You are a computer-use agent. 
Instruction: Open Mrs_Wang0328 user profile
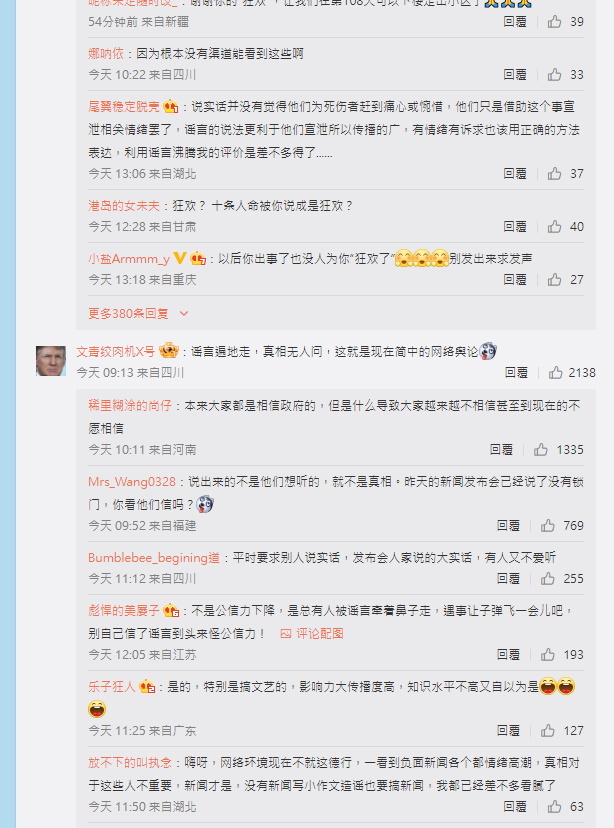point(131,482)
